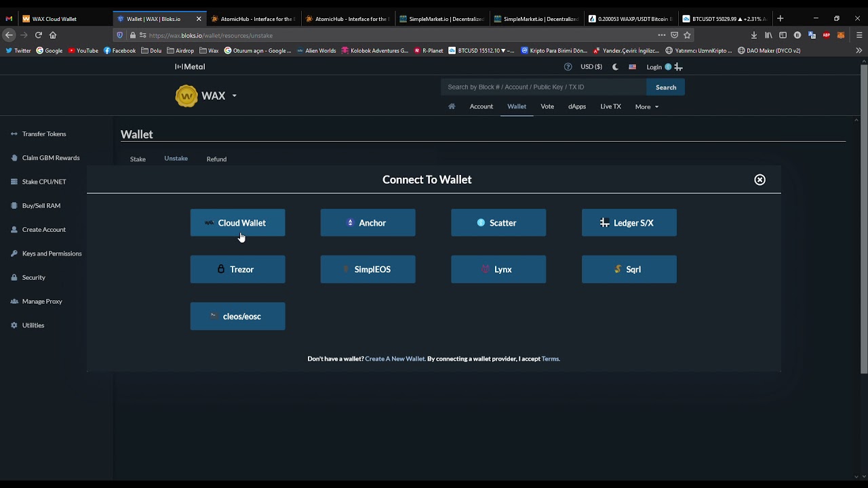Open the USD ($) currency selector
The width and height of the screenshot is (868, 488).
pos(591,66)
